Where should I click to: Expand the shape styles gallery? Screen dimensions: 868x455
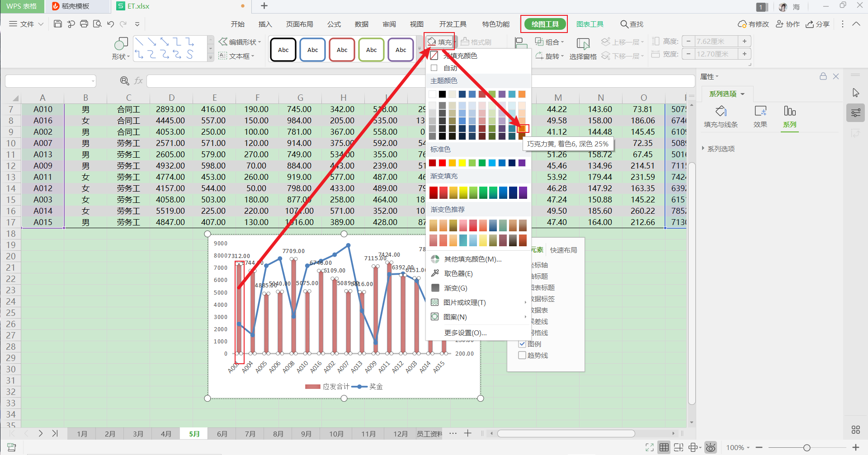pos(420,49)
